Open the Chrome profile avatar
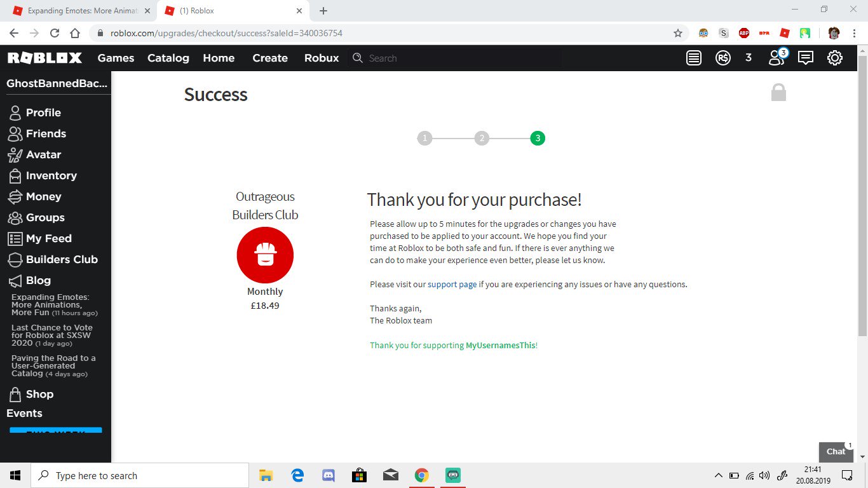868x488 pixels. coord(834,33)
